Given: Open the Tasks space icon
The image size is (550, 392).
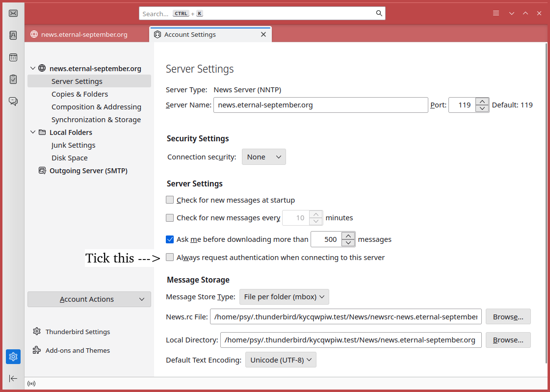Looking at the screenshot, I should pyautogui.click(x=13, y=79).
